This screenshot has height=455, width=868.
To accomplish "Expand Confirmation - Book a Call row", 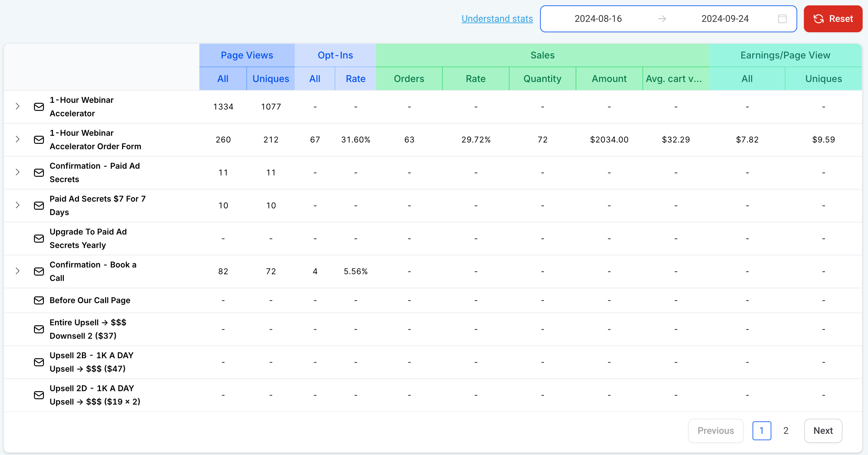I will click(17, 271).
